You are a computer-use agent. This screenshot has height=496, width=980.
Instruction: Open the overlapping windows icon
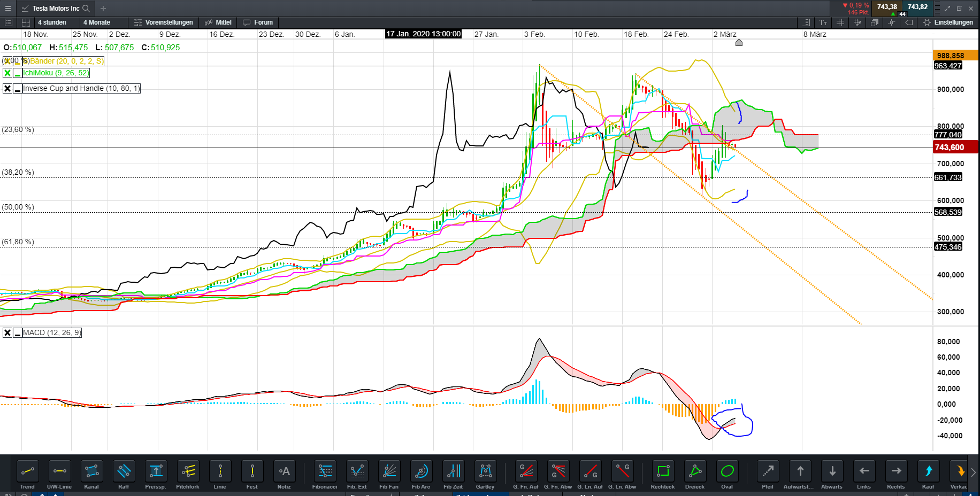click(x=875, y=22)
